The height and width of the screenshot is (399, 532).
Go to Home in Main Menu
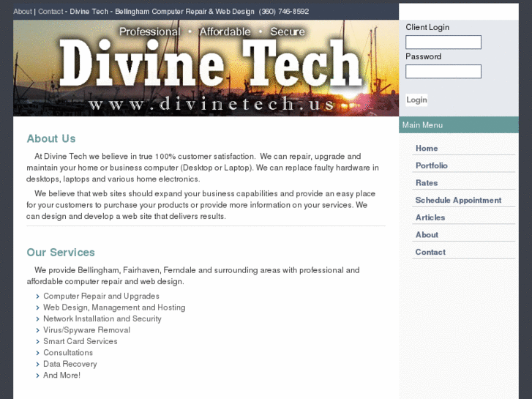pyautogui.click(x=427, y=149)
